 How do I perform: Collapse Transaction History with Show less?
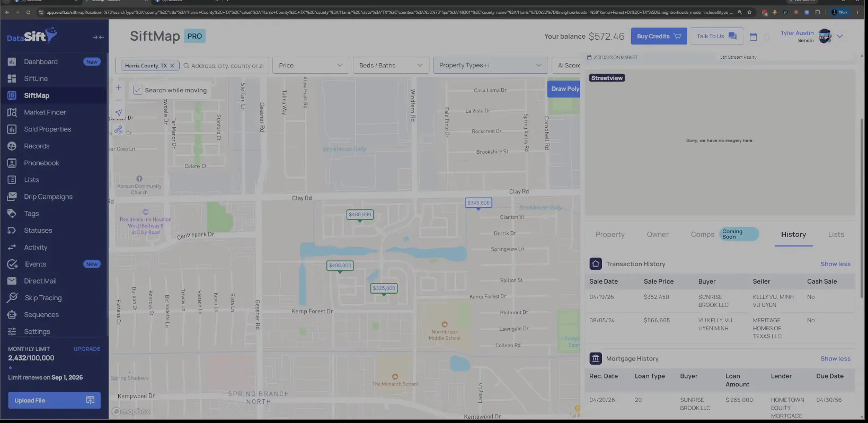pos(835,264)
